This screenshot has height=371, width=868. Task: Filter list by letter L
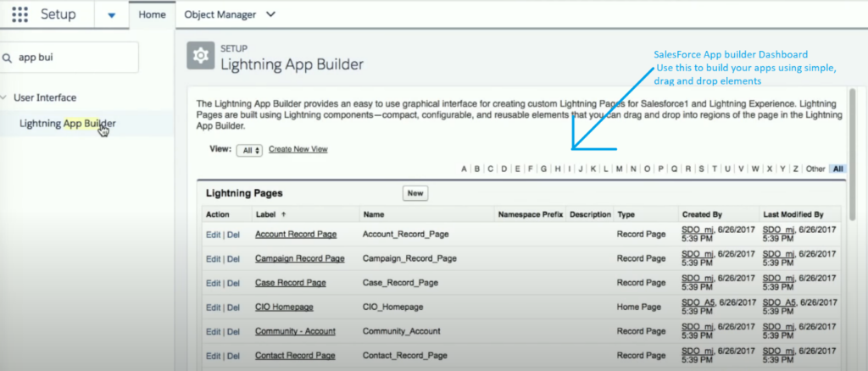(x=605, y=169)
